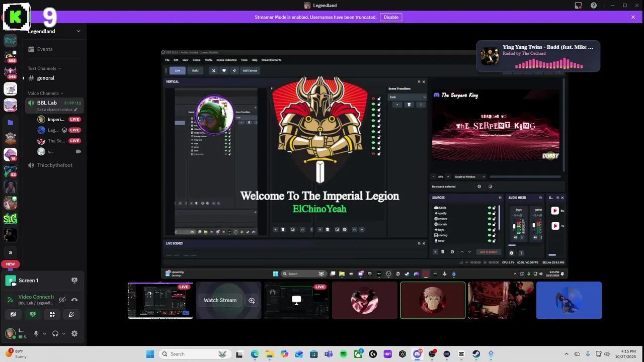Adjust the game volume fader in streamed OBS

pyautogui.click(x=534, y=225)
